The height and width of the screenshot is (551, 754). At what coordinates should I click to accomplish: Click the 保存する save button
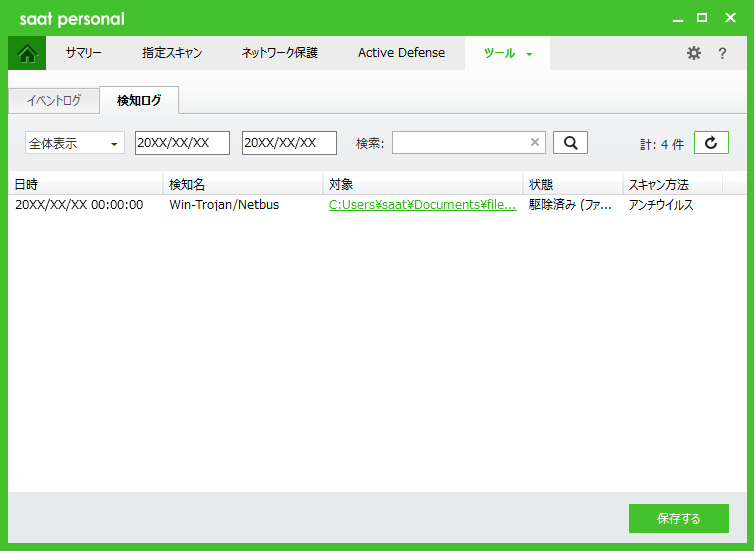point(679,518)
